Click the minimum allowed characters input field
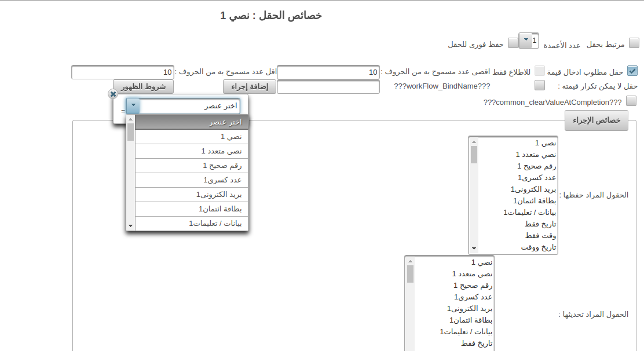 (123, 72)
